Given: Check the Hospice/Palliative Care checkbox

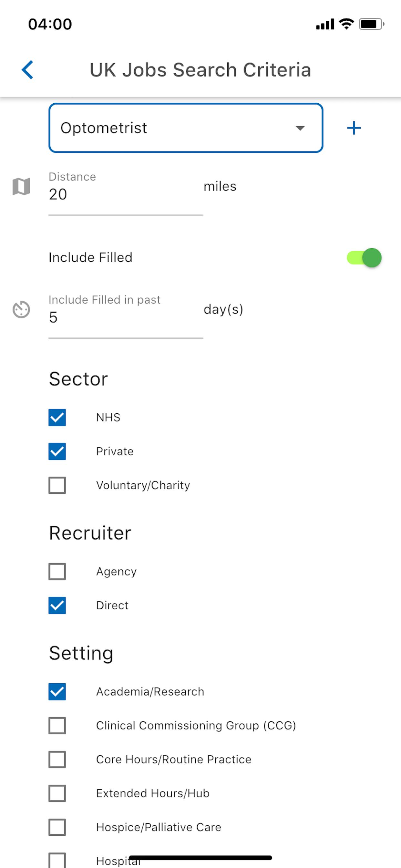Looking at the screenshot, I should click(x=57, y=827).
